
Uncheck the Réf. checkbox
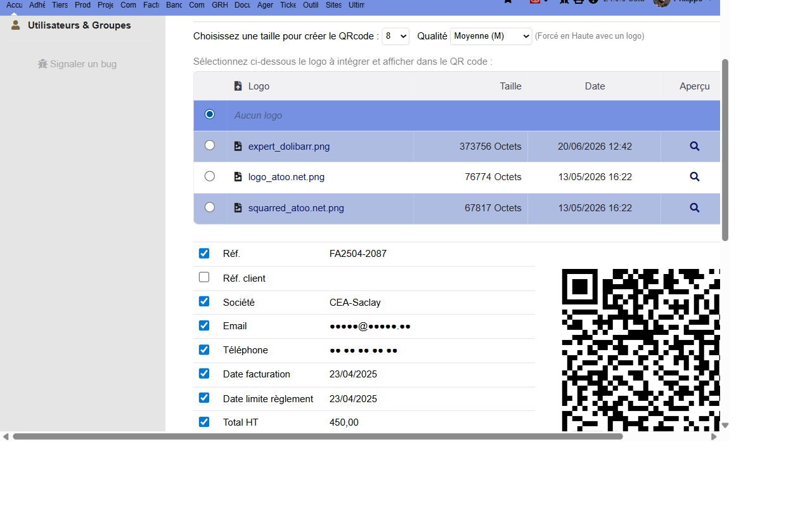point(204,253)
